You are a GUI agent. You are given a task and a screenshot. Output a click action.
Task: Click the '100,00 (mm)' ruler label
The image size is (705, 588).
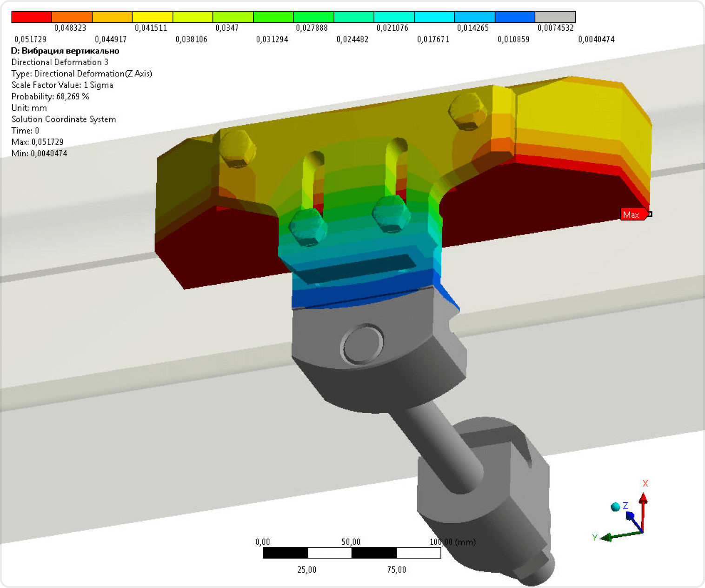452,542
